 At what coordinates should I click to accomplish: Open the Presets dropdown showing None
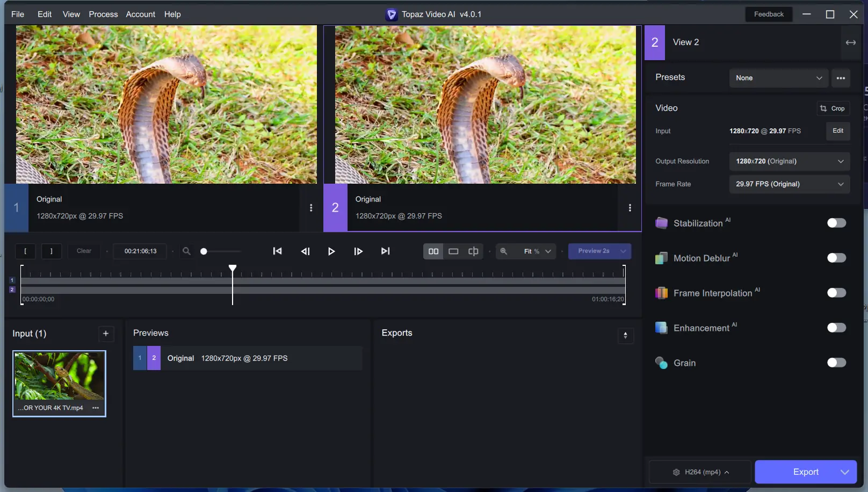click(x=778, y=78)
